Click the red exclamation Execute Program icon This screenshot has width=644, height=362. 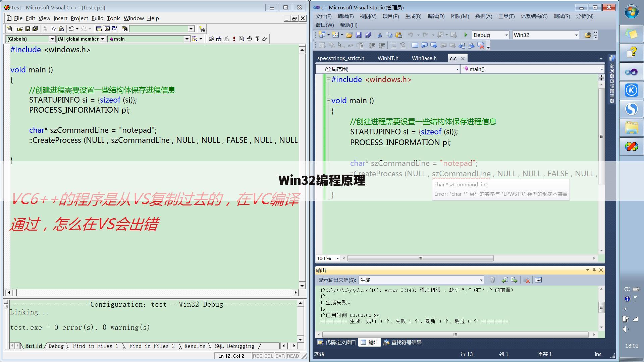coord(234,39)
